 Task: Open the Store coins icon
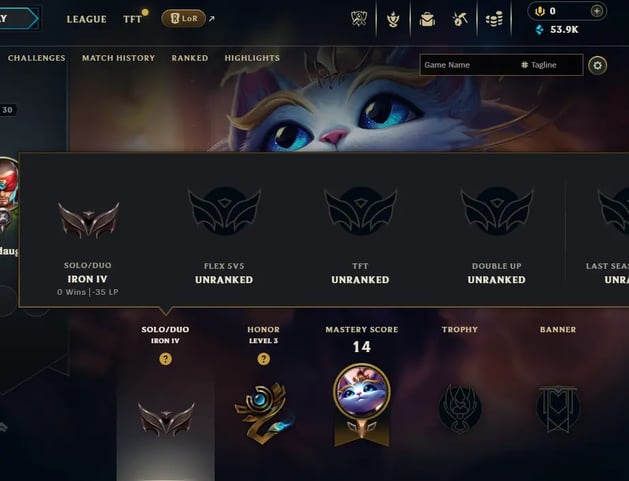(x=494, y=19)
